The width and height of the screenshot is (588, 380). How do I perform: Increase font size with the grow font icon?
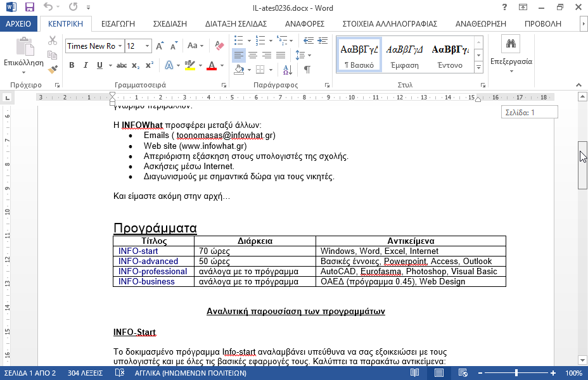pos(160,46)
